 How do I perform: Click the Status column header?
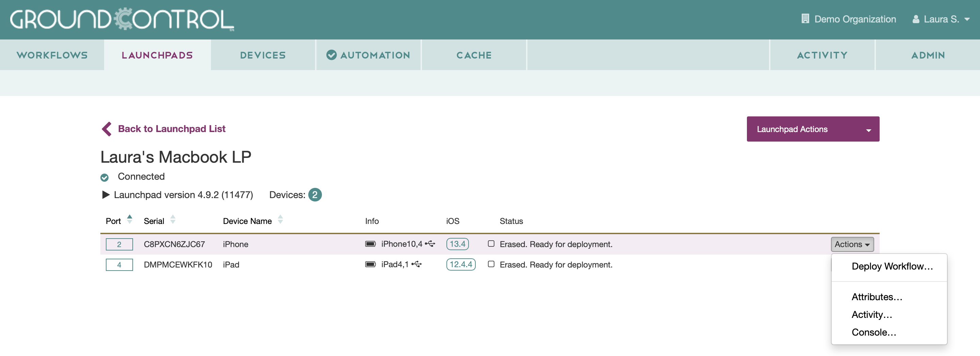(511, 221)
